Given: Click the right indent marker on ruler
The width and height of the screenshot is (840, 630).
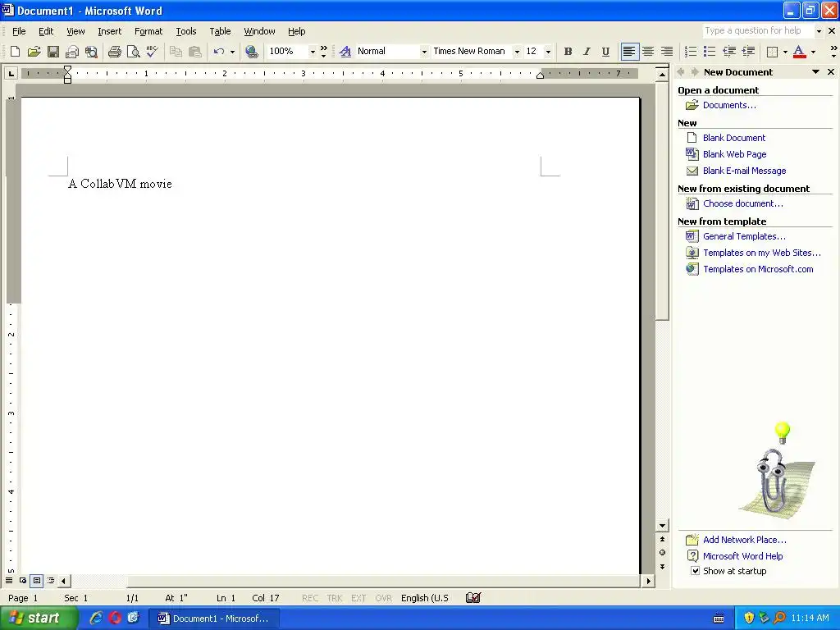Looking at the screenshot, I should 540,75.
